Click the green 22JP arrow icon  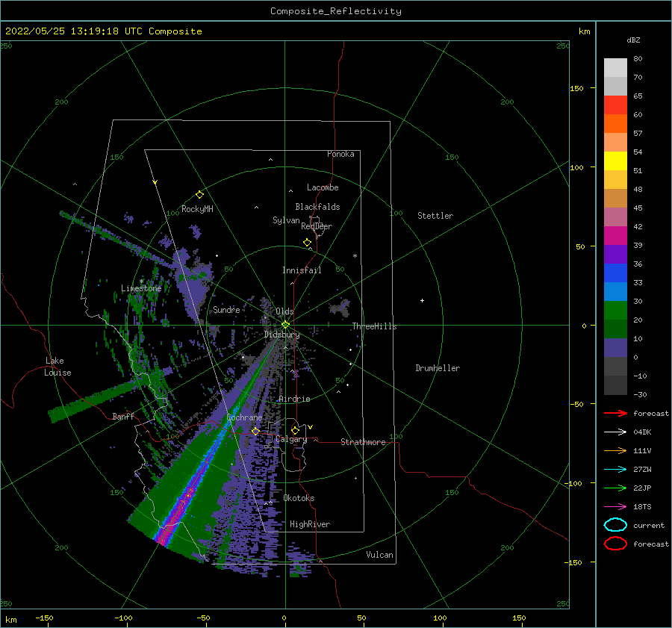click(x=615, y=488)
